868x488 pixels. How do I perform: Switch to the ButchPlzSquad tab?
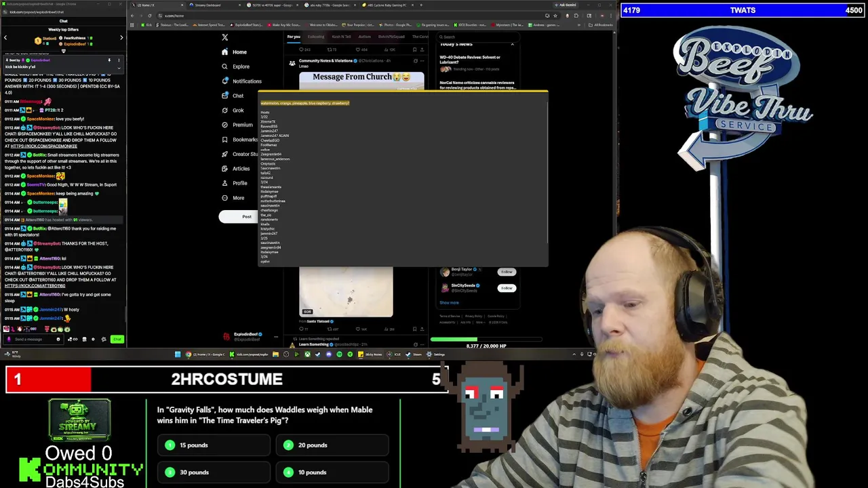[x=391, y=37]
